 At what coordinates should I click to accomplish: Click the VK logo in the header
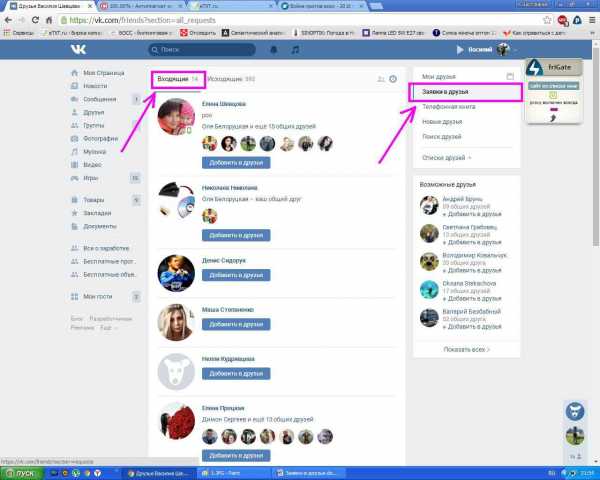click(x=78, y=49)
